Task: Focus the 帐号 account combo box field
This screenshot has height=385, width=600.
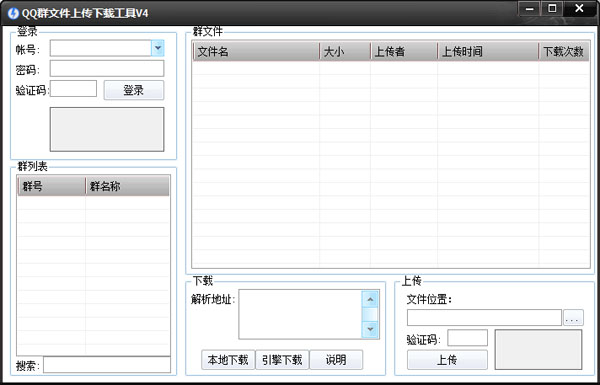Action: [107, 48]
